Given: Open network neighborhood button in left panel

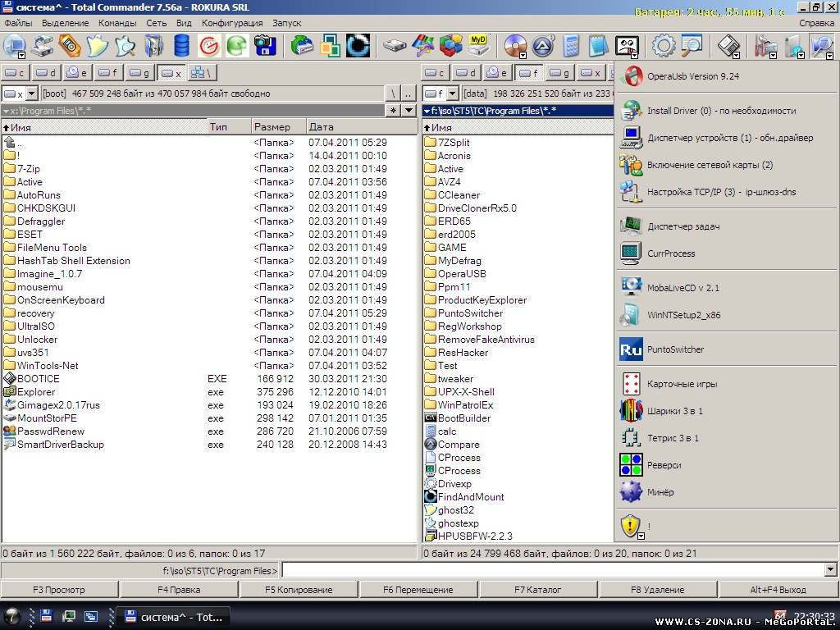Looking at the screenshot, I should tap(203, 73).
